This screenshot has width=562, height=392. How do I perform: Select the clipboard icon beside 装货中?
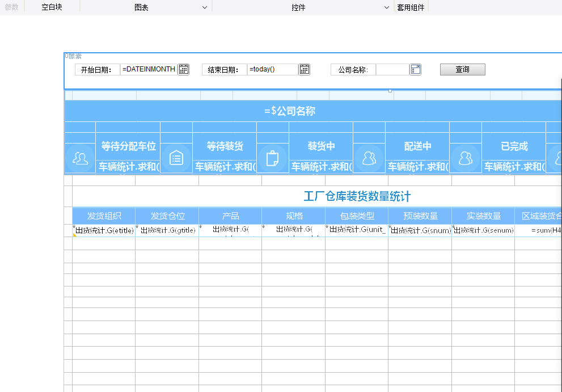(x=273, y=158)
